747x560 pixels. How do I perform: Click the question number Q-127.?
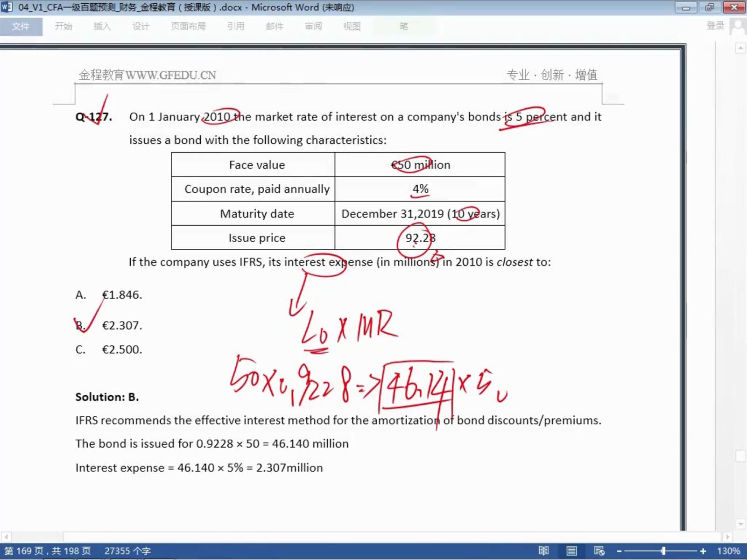point(94,117)
